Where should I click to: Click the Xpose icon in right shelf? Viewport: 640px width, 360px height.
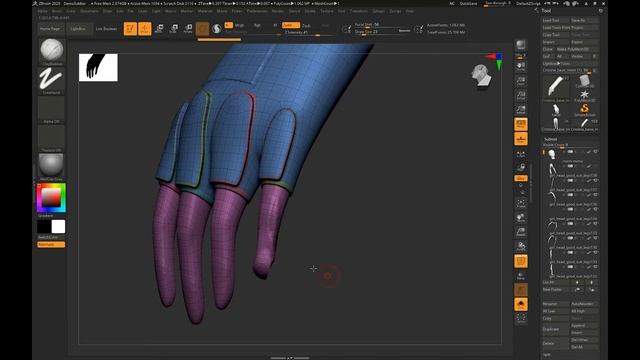[x=521, y=318]
